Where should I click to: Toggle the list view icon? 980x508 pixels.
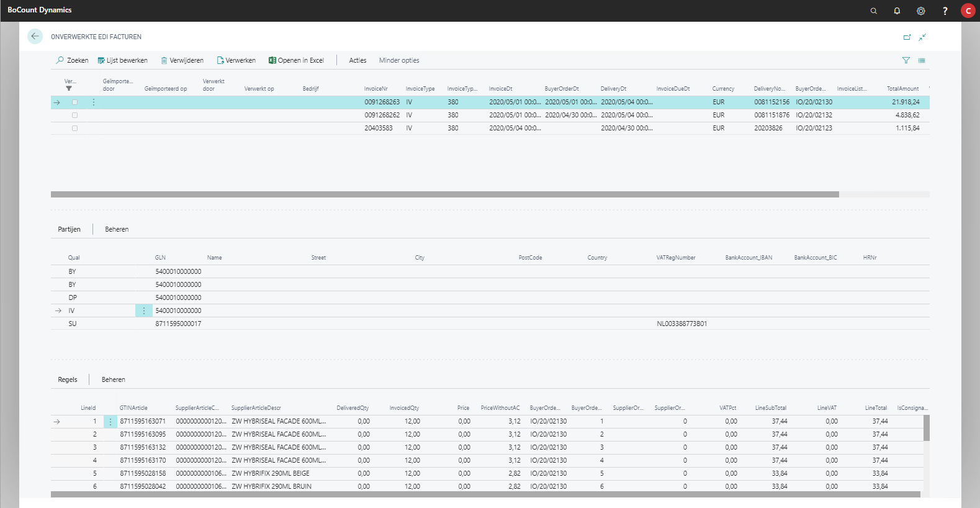[x=922, y=60]
